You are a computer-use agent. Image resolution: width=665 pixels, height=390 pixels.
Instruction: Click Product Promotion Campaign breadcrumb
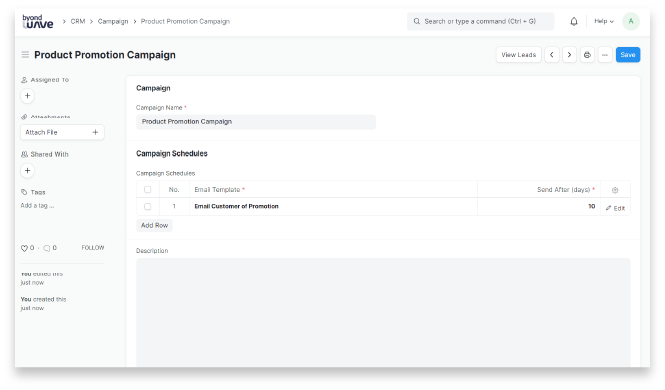tap(185, 21)
